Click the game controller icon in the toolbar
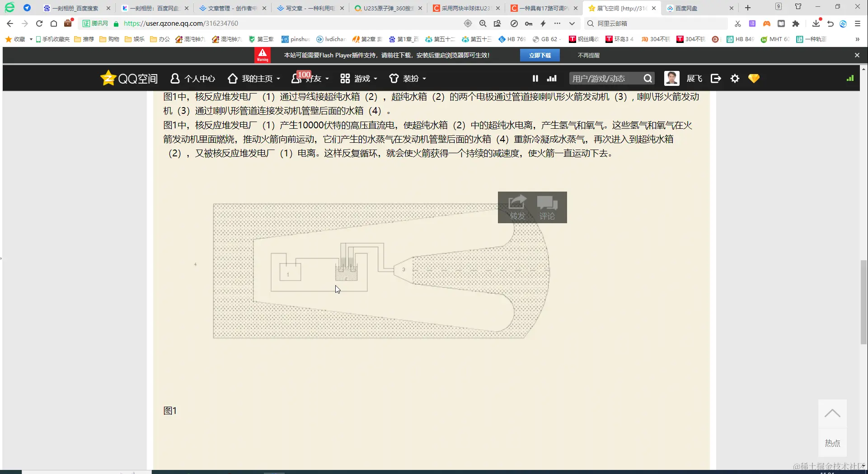 click(x=767, y=23)
